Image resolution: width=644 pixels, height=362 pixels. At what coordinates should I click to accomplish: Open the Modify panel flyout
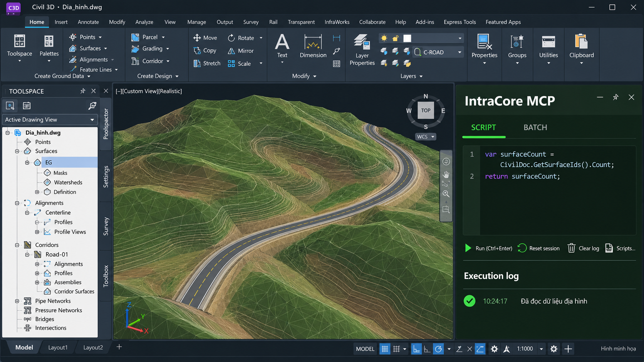tap(304, 76)
